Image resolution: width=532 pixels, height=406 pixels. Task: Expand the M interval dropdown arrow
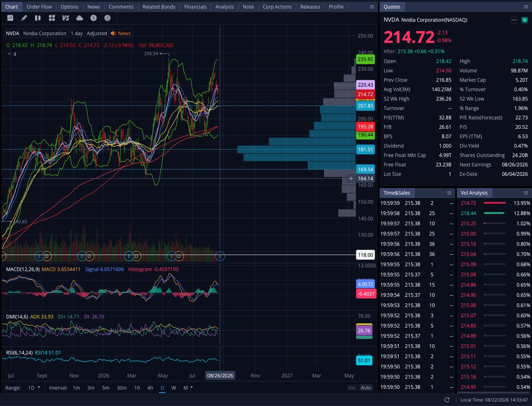click(192, 388)
